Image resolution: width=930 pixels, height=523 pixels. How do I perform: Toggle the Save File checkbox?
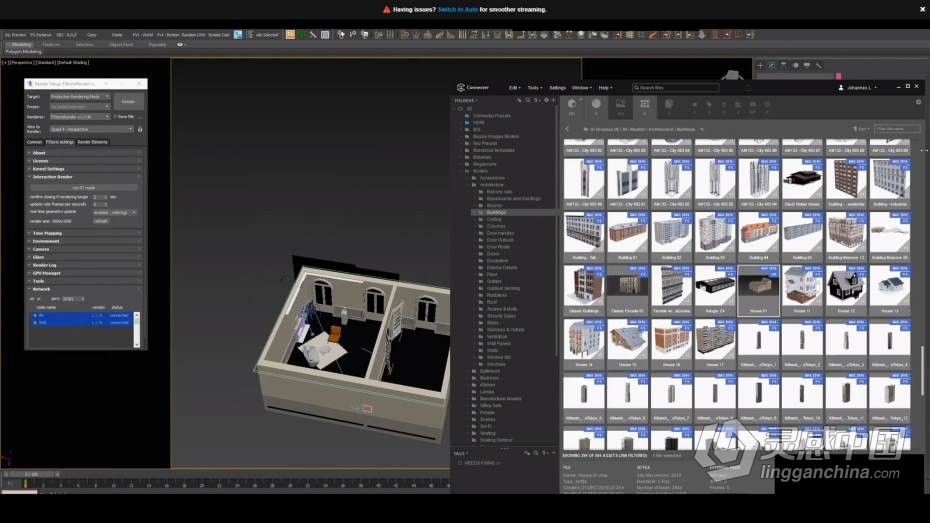pyautogui.click(x=116, y=117)
